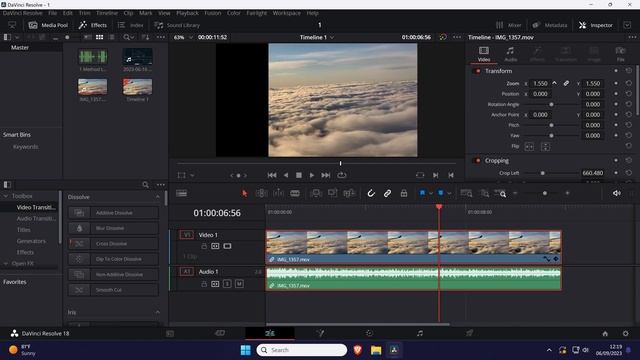
Task: Show the Mixer panel
Action: 509,25
